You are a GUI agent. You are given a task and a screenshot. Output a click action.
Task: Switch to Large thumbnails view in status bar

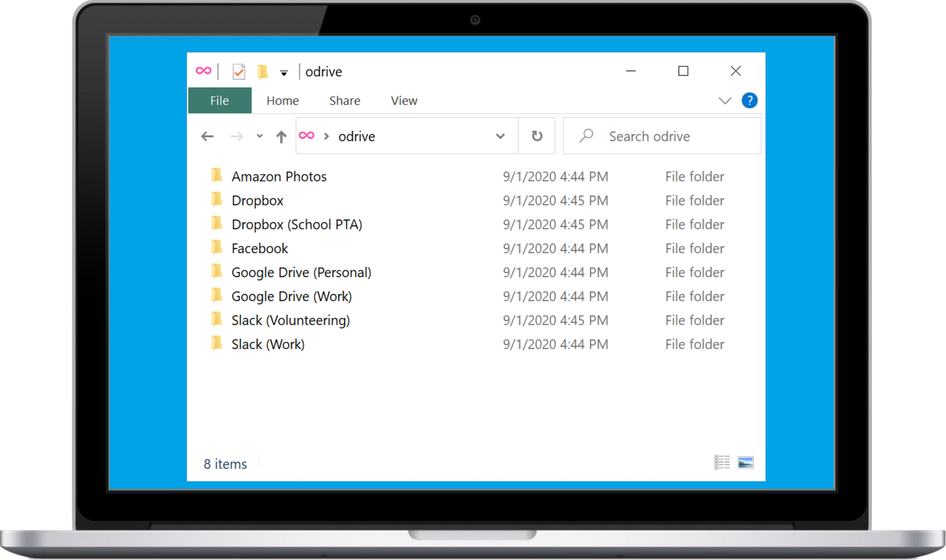pyautogui.click(x=746, y=462)
